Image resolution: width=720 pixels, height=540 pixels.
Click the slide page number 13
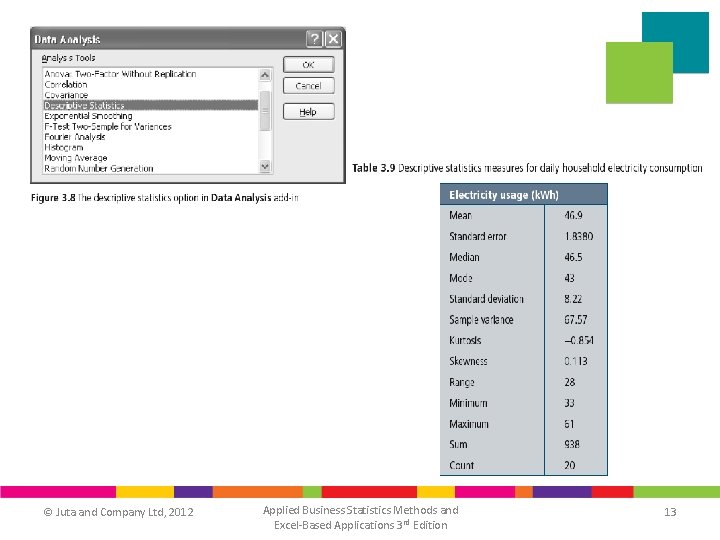pos(670,512)
